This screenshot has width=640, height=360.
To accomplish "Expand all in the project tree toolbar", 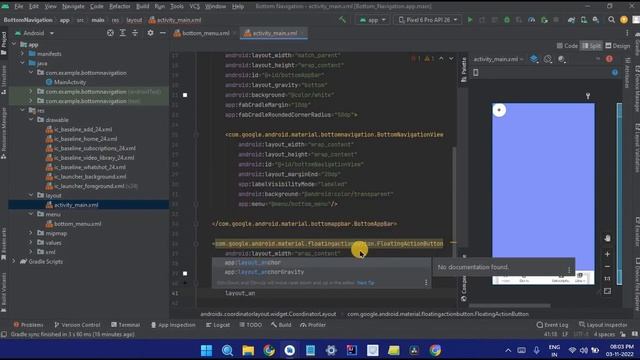I will tap(122, 33).
